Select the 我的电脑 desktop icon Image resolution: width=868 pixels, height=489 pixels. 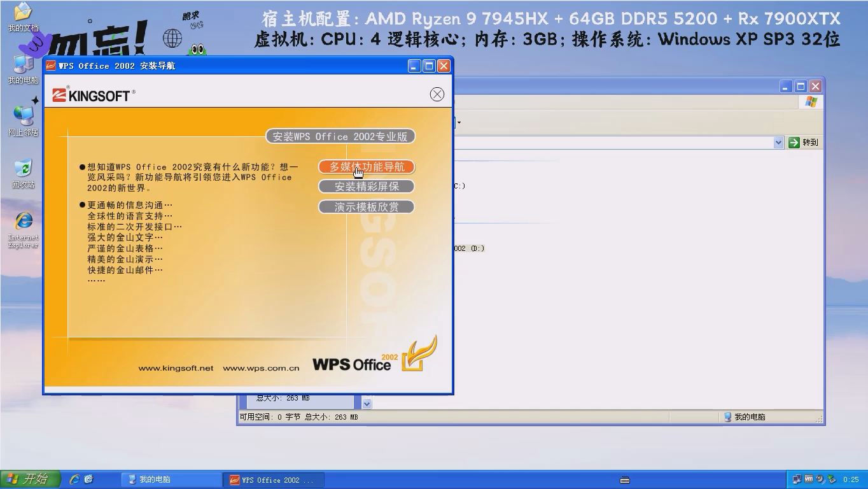tap(23, 69)
